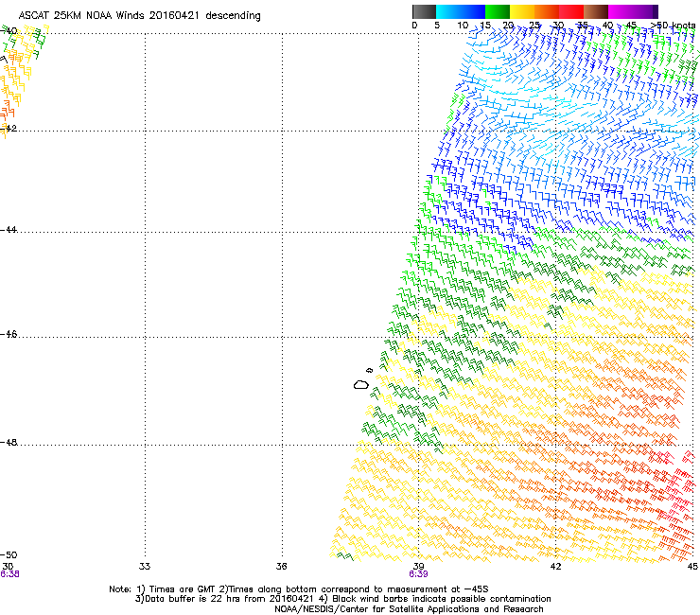
Task: Pick the cyan-blue 5-15 knots legend segment
Action: point(461,11)
